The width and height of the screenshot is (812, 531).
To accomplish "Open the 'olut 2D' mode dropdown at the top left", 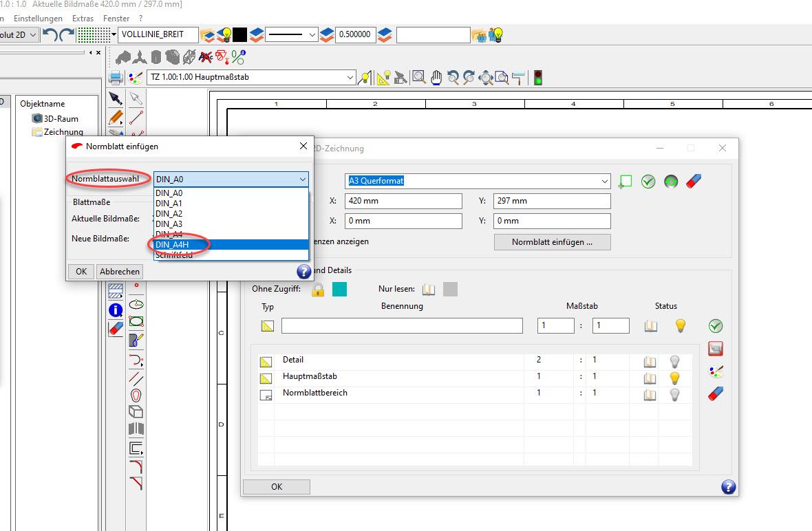I will pos(19,35).
